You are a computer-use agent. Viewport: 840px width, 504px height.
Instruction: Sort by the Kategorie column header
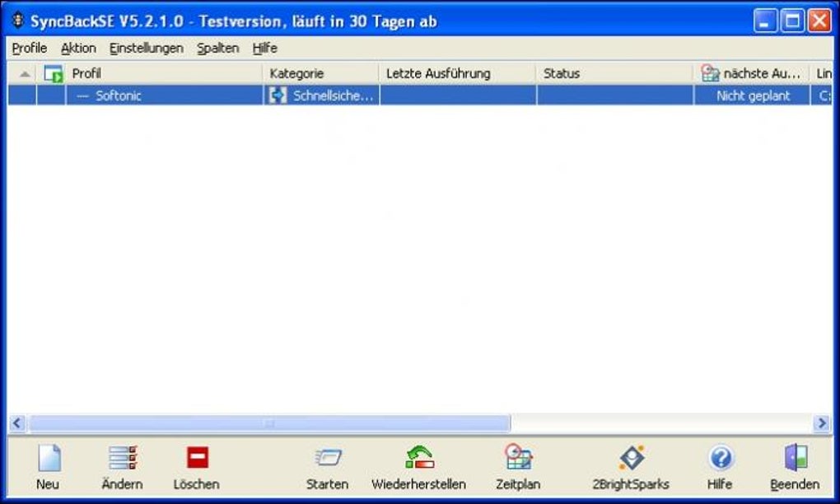tap(321, 73)
